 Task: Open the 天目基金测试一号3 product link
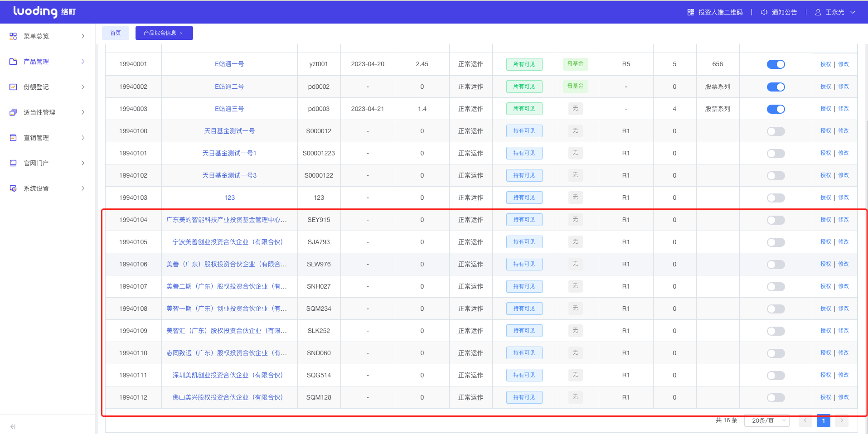pyautogui.click(x=229, y=175)
